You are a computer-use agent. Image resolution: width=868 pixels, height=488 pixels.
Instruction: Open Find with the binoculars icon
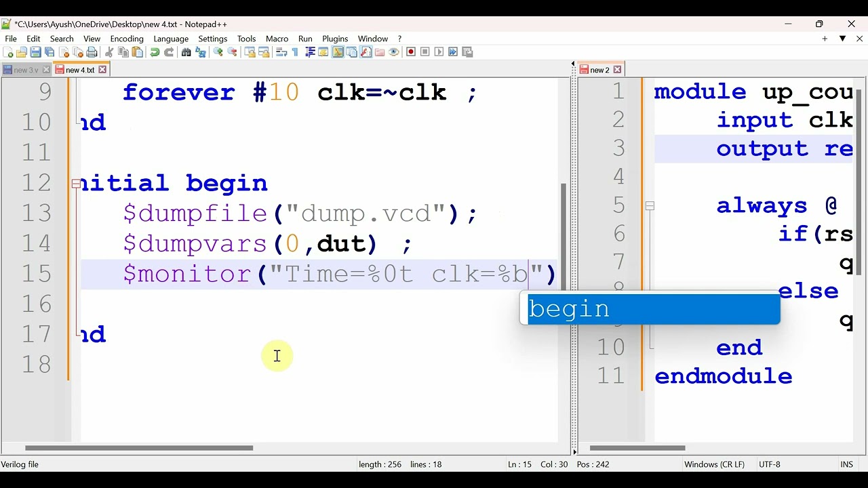[186, 52]
